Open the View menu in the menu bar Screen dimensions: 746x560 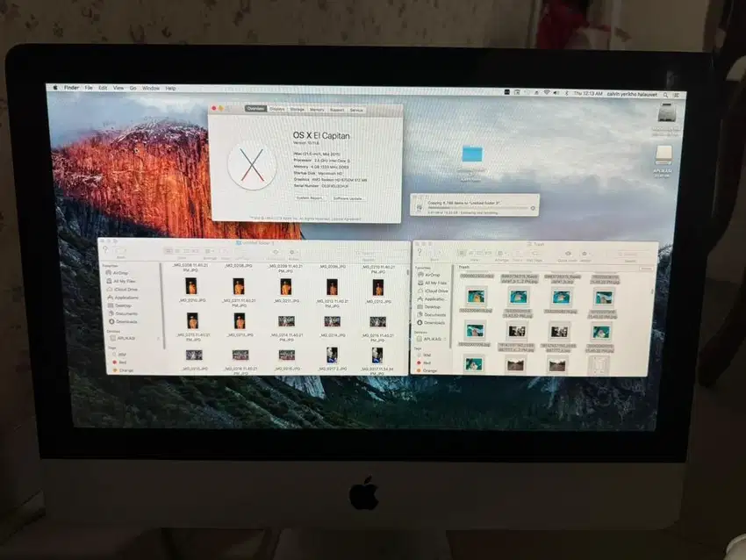[118, 88]
